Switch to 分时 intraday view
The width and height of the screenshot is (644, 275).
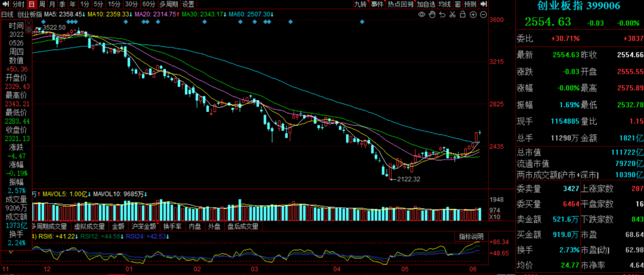18,5
